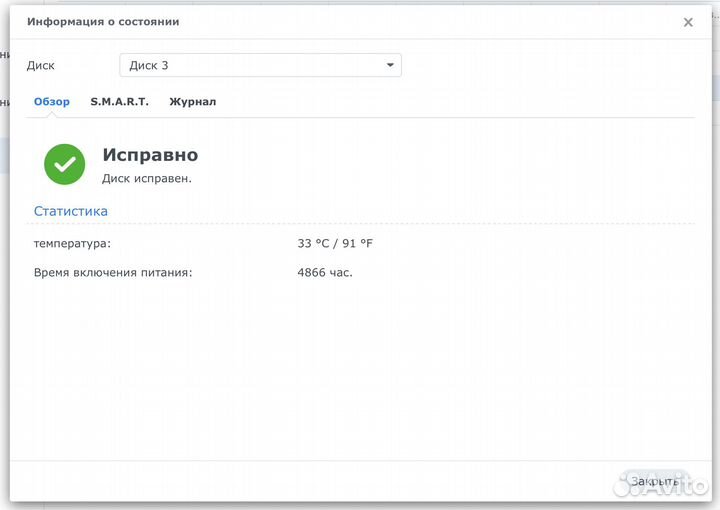Click the 'Время включения питания' label

click(x=112, y=272)
